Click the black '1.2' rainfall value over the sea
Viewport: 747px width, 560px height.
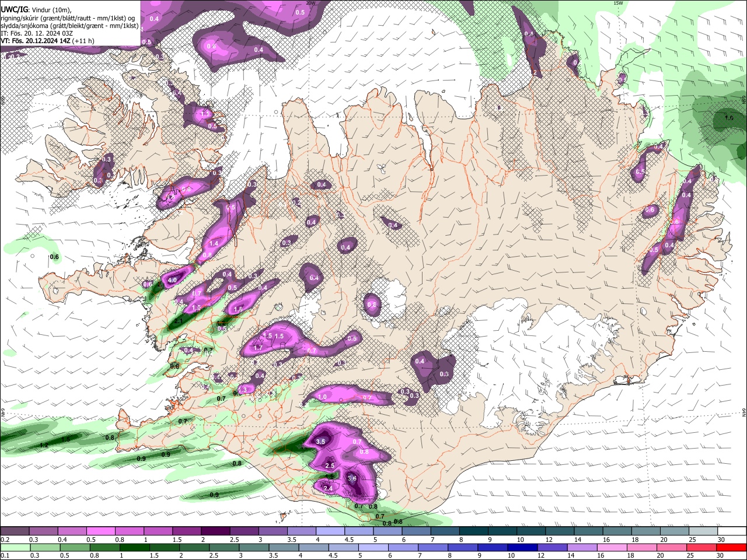(x=44, y=445)
